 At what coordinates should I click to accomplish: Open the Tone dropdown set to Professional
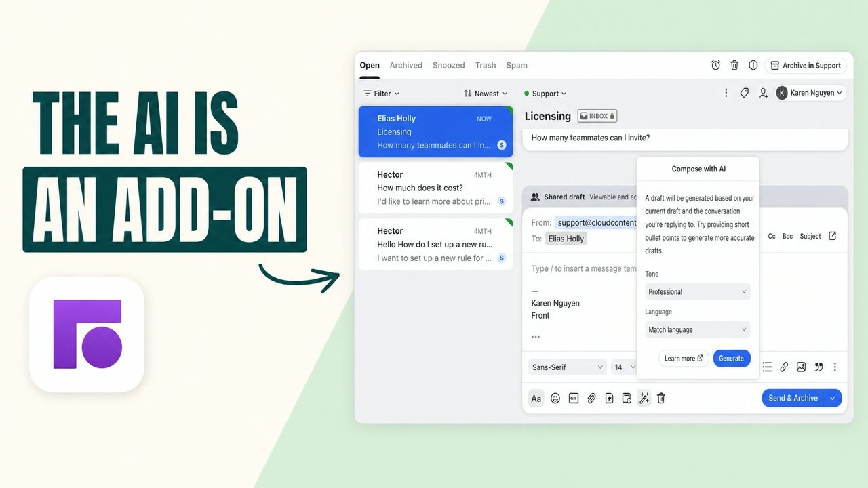(698, 291)
